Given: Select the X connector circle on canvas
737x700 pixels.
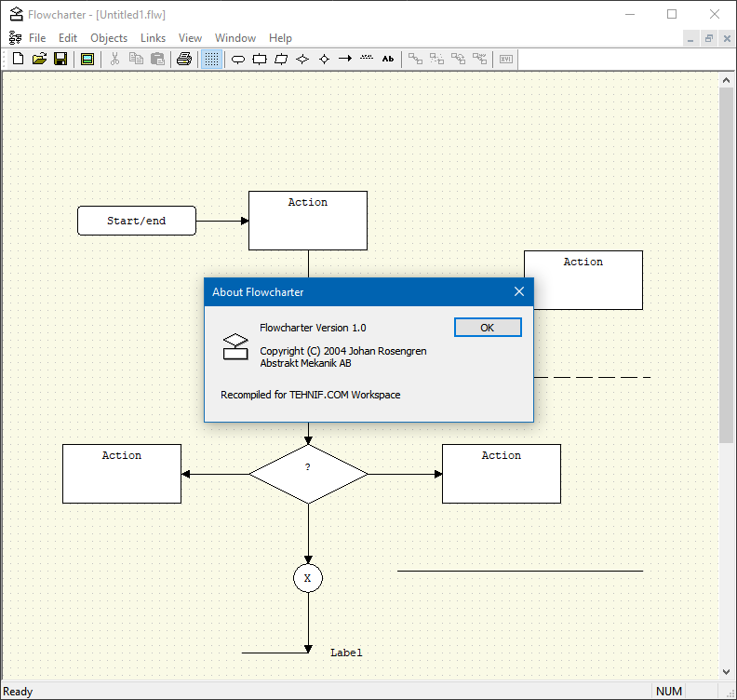Looking at the screenshot, I should [308, 578].
